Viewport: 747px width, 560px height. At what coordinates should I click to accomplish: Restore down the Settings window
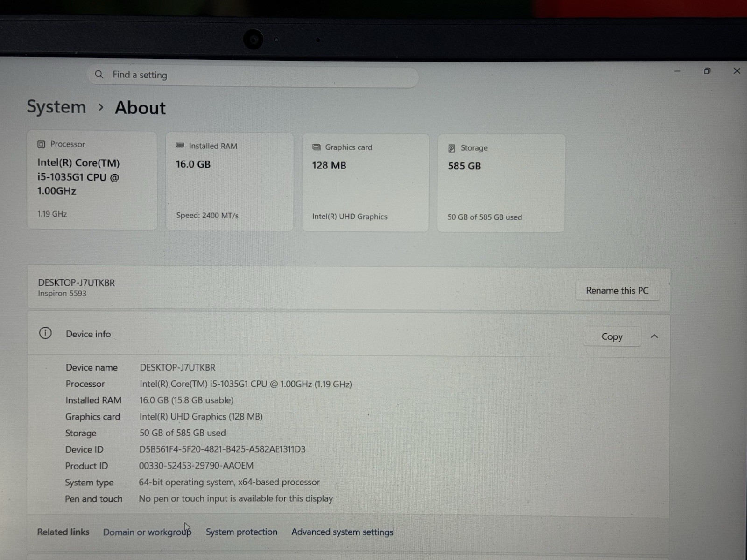707,71
